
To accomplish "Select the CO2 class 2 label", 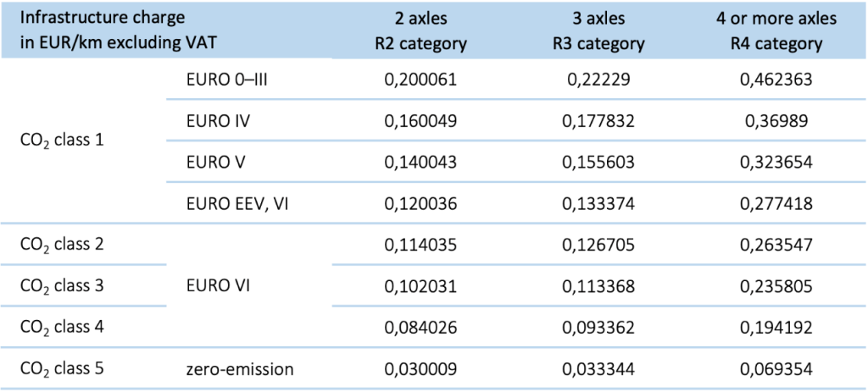I will 62,244.
